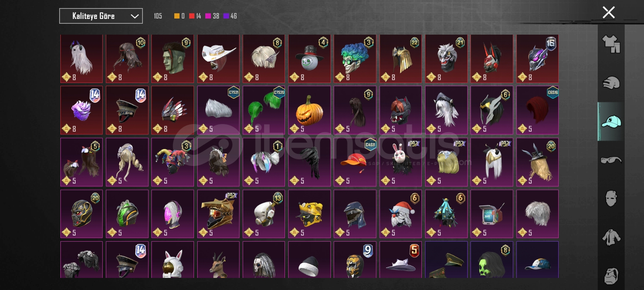Screen dimensions: 644x290
Task: Select the gloves category icon
Action: (x=611, y=83)
